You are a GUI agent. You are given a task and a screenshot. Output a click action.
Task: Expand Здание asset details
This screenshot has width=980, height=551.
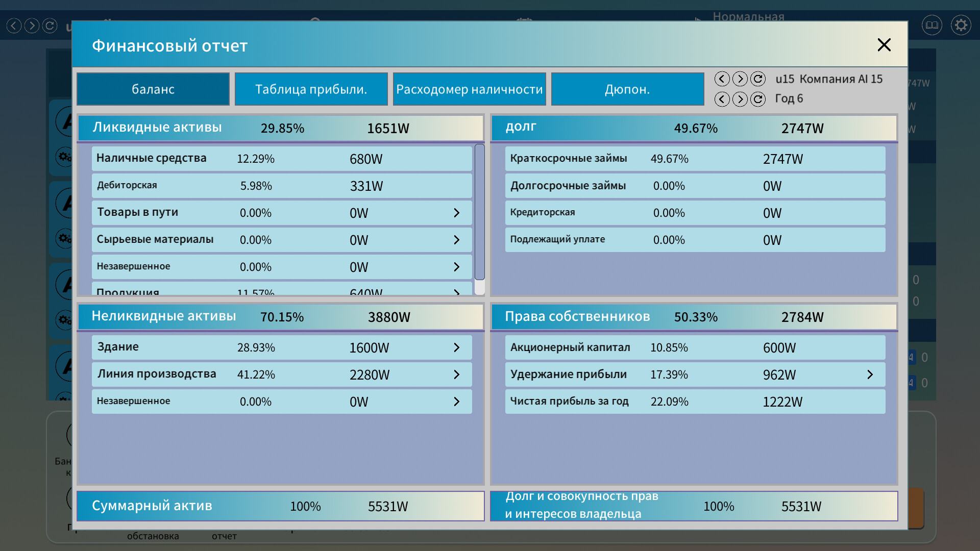tap(456, 347)
